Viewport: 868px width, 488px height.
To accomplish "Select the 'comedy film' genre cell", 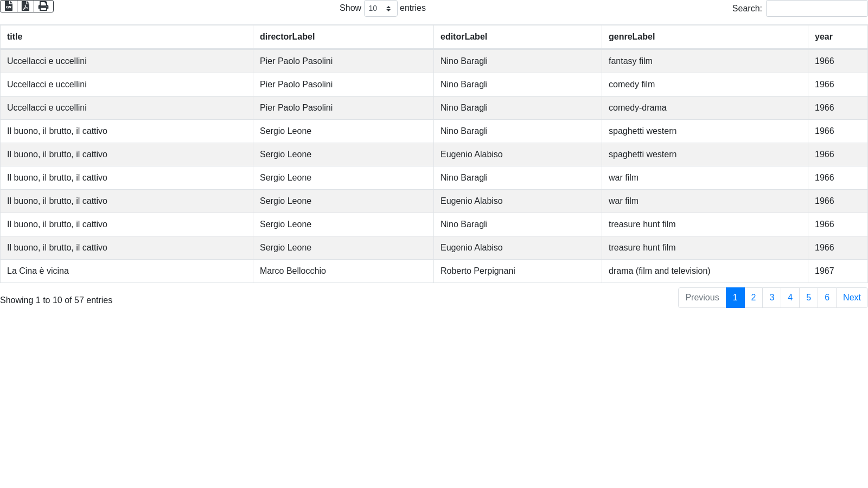I will click(x=705, y=85).
